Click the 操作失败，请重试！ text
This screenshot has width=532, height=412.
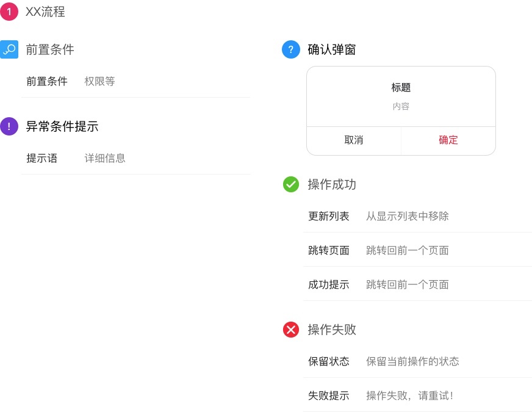coord(410,396)
